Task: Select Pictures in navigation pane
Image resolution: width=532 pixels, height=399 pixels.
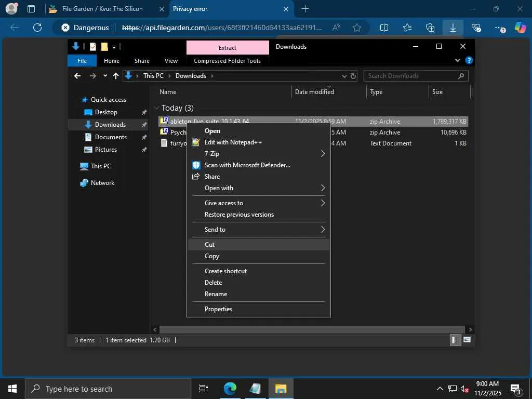Action: click(105, 150)
